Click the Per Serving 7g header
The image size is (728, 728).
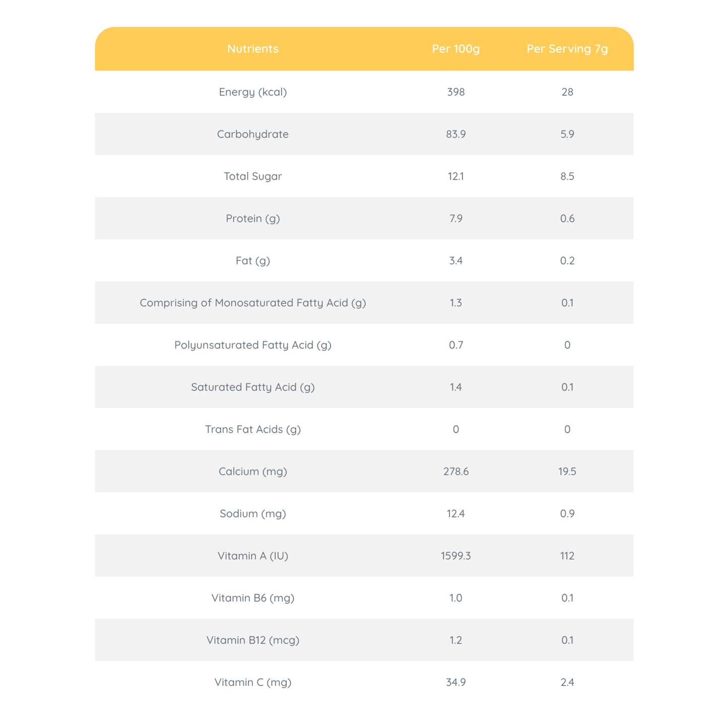(567, 49)
